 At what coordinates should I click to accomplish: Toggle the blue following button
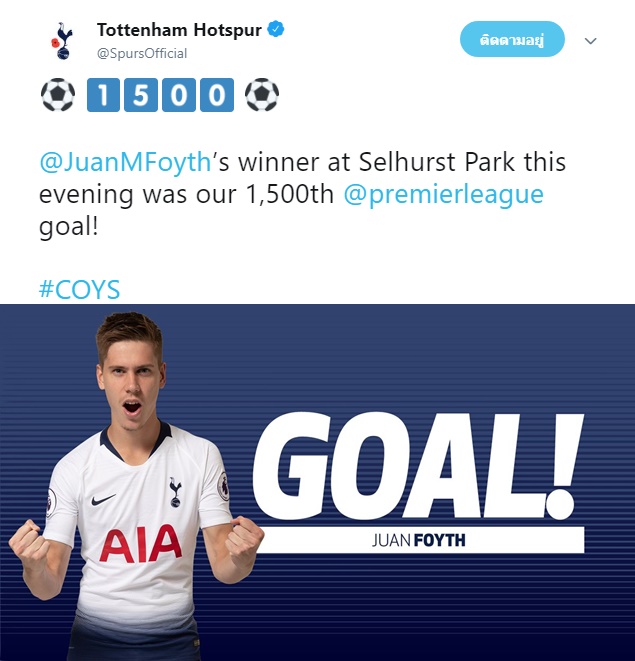[x=512, y=39]
